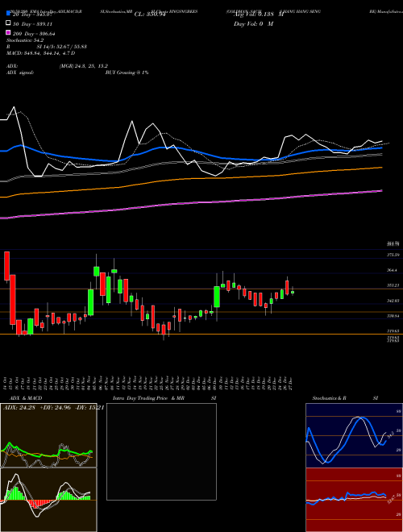Click the 'Stochastics & RSI' panel title
The height and width of the screenshot is (532, 403).
point(345,398)
